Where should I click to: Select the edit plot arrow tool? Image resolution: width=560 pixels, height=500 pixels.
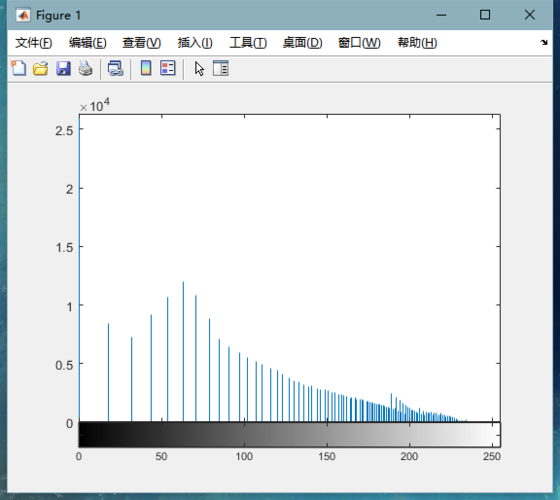coord(199,69)
